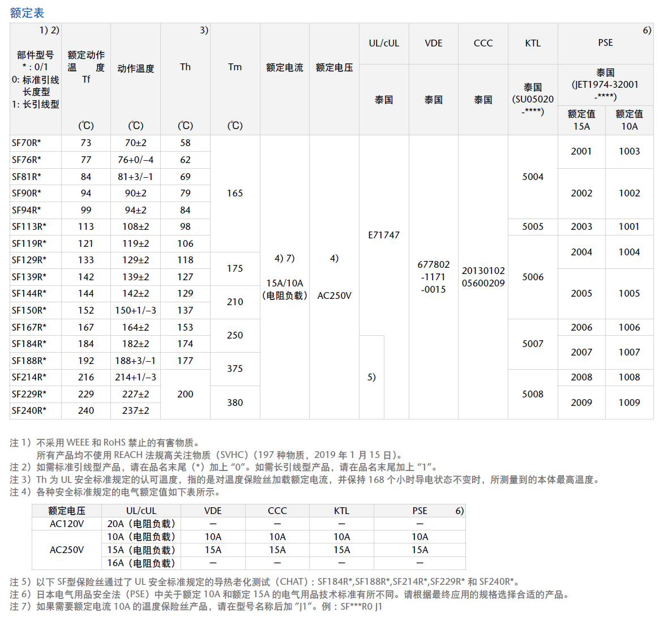
Task: Click part number SF94R*
Action: pos(27,210)
